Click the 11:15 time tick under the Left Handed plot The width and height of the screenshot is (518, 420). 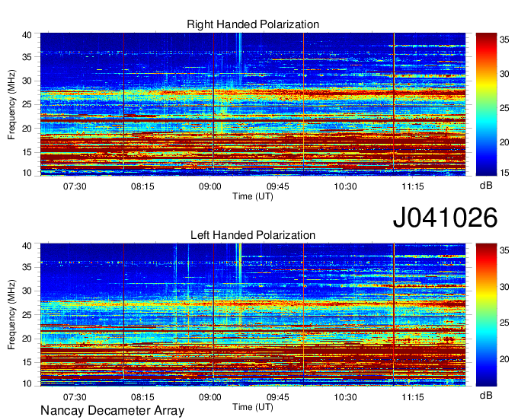(413, 397)
